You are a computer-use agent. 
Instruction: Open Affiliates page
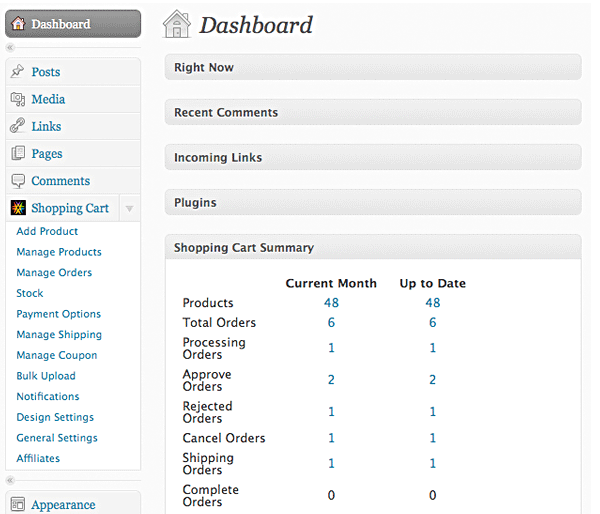pos(38,459)
